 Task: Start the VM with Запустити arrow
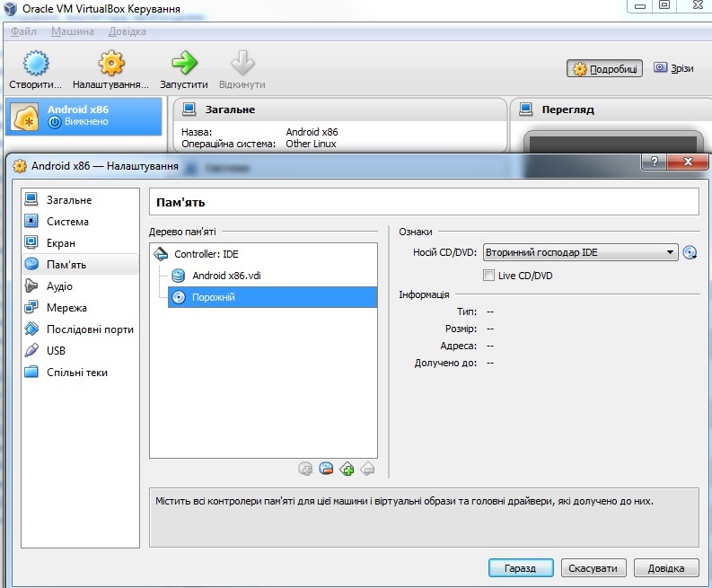point(184,63)
